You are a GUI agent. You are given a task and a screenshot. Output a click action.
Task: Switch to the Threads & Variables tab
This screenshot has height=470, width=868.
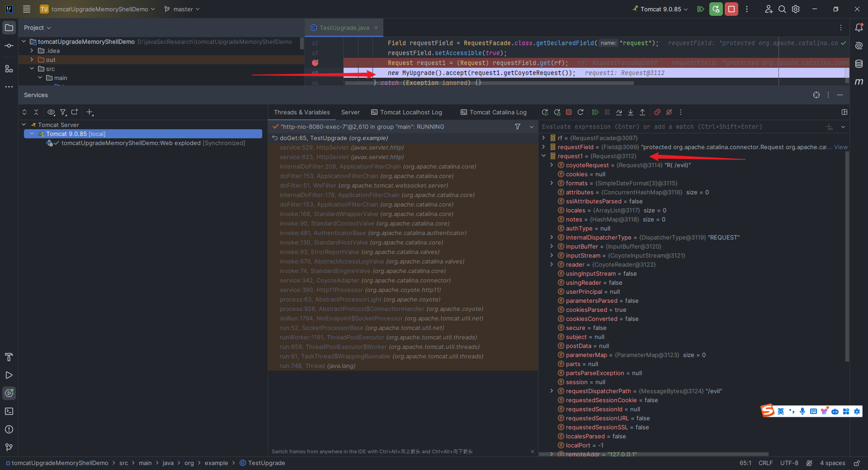(302, 113)
